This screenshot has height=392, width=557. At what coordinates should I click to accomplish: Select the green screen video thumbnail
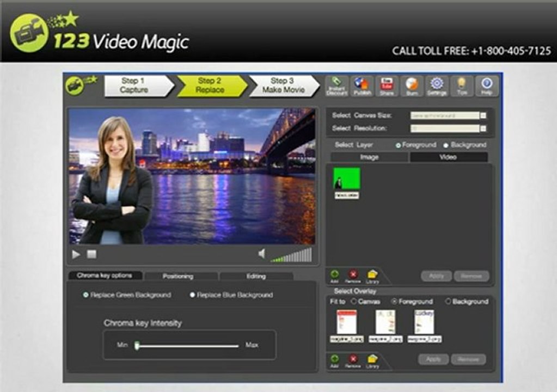[347, 179]
